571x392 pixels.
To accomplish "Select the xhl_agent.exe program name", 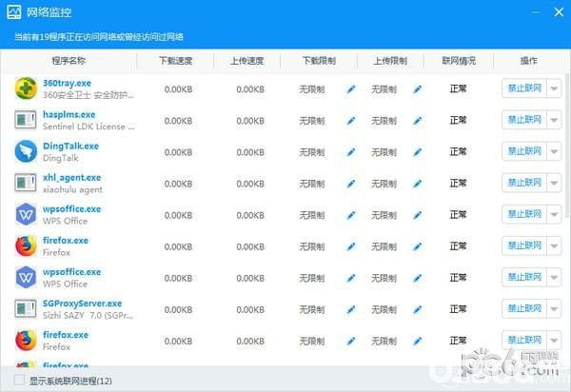I will [x=71, y=178].
